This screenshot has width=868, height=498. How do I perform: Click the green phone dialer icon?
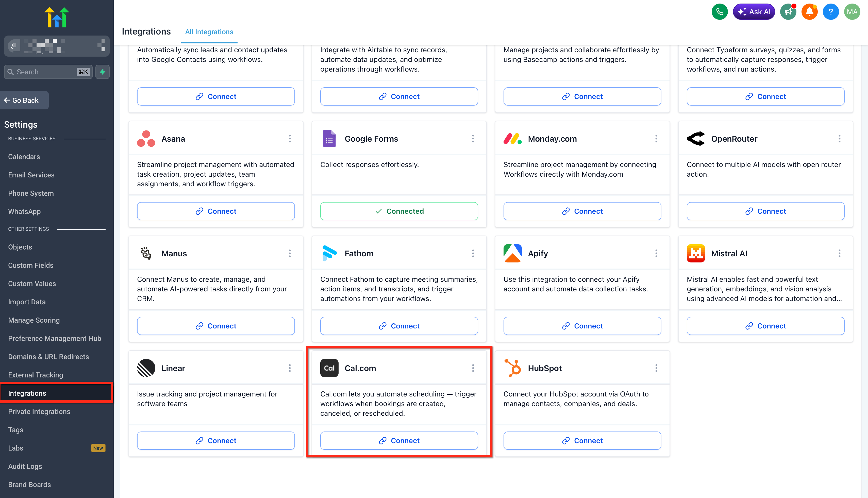720,12
